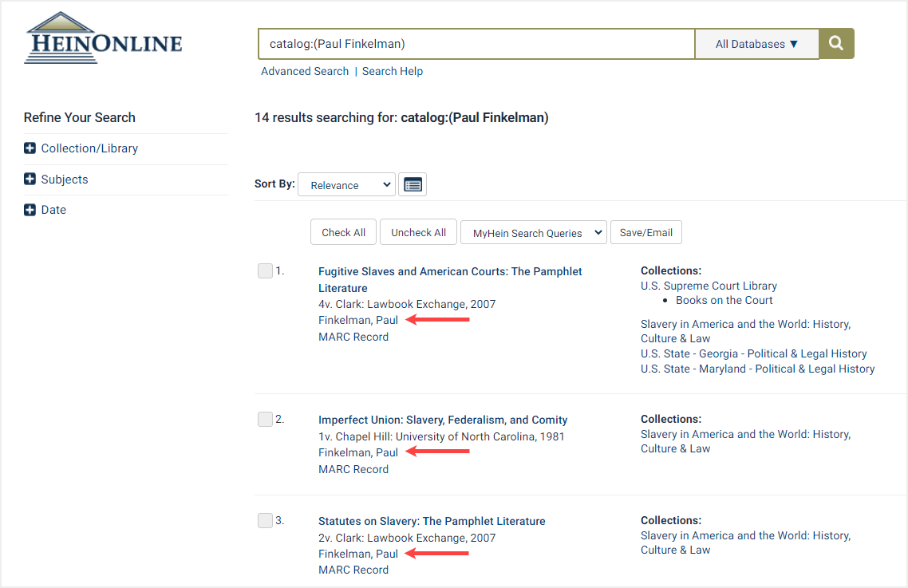Viewport: 908px width, 588px height.
Task: Click the Save/Email button
Action: tap(645, 232)
